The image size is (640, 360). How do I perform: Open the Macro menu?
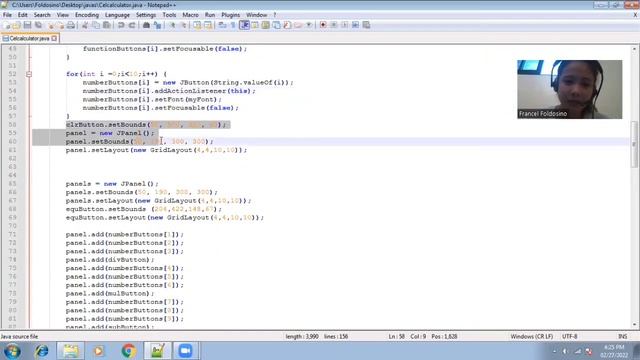[x=190, y=15]
